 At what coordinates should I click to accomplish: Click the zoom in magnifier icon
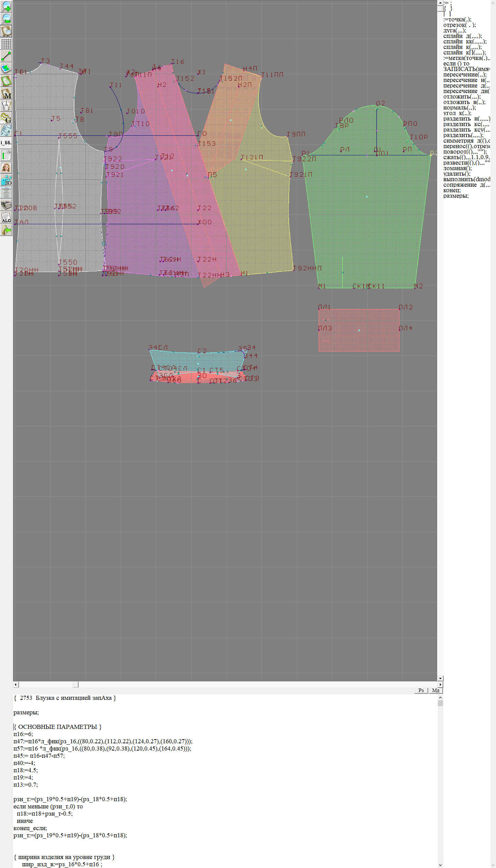[x=6, y=6]
